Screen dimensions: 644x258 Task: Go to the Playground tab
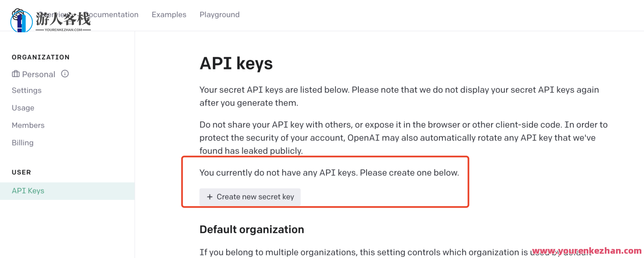click(219, 15)
